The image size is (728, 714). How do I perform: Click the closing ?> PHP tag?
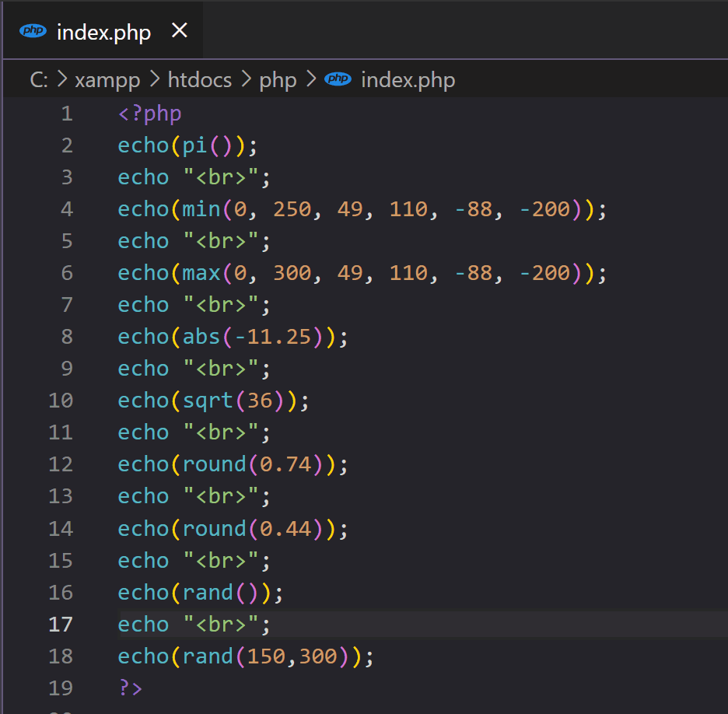(130, 688)
